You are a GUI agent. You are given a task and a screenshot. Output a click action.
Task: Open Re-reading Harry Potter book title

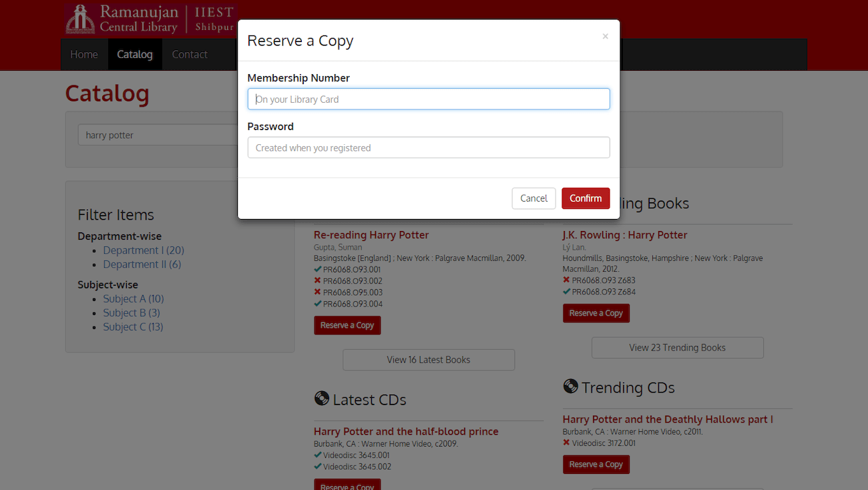pos(371,235)
